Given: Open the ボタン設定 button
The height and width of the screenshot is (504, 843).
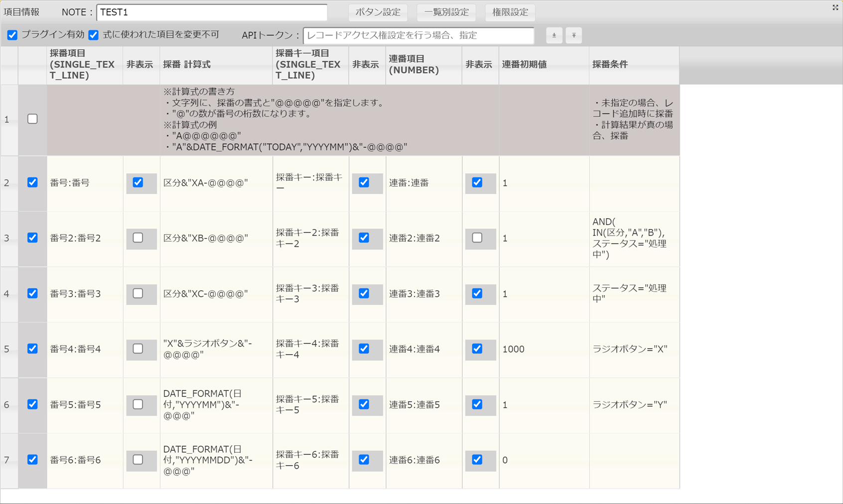Looking at the screenshot, I should pyautogui.click(x=378, y=12).
